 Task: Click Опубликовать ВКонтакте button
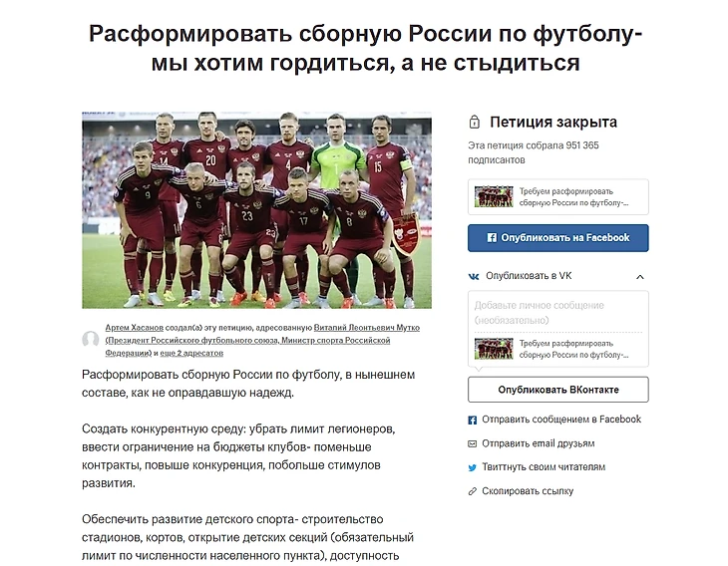(558, 390)
